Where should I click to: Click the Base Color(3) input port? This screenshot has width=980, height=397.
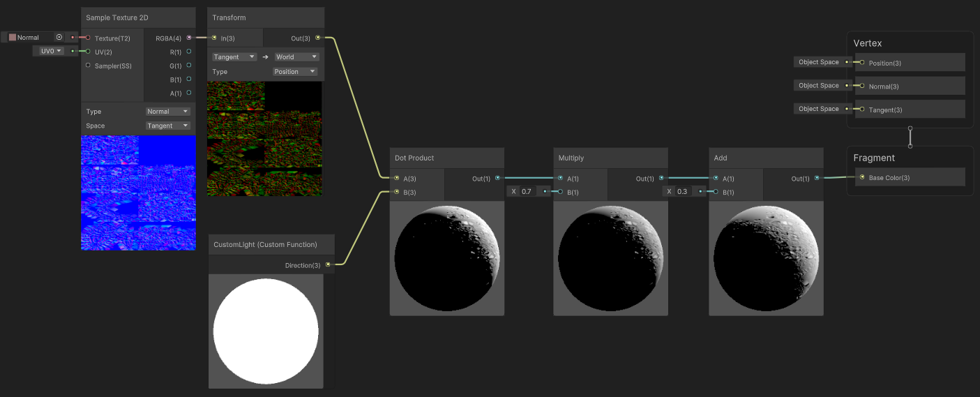862,177
